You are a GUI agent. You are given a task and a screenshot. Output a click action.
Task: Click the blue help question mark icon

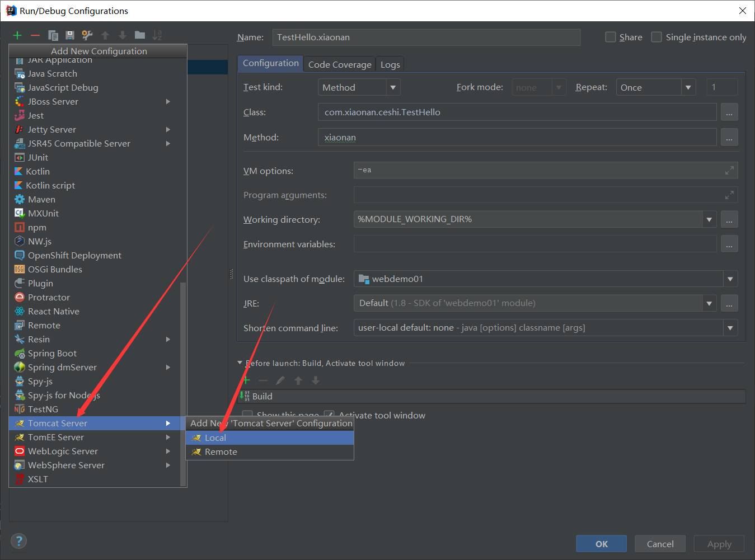click(19, 541)
